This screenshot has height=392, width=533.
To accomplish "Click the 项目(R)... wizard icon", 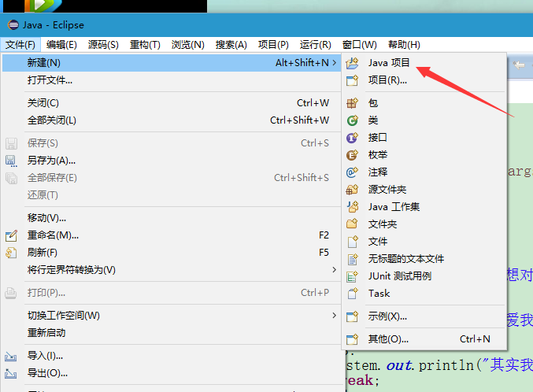I will [352, 80].
